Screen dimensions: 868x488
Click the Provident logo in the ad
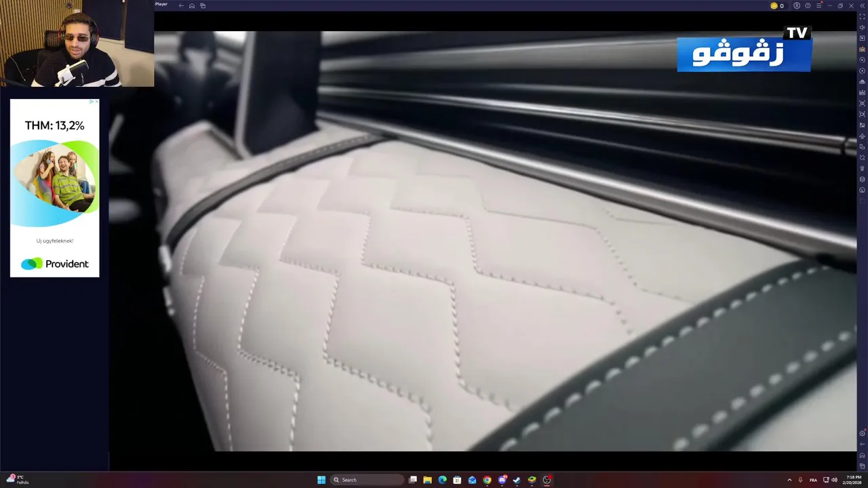[x=55, y=264]
